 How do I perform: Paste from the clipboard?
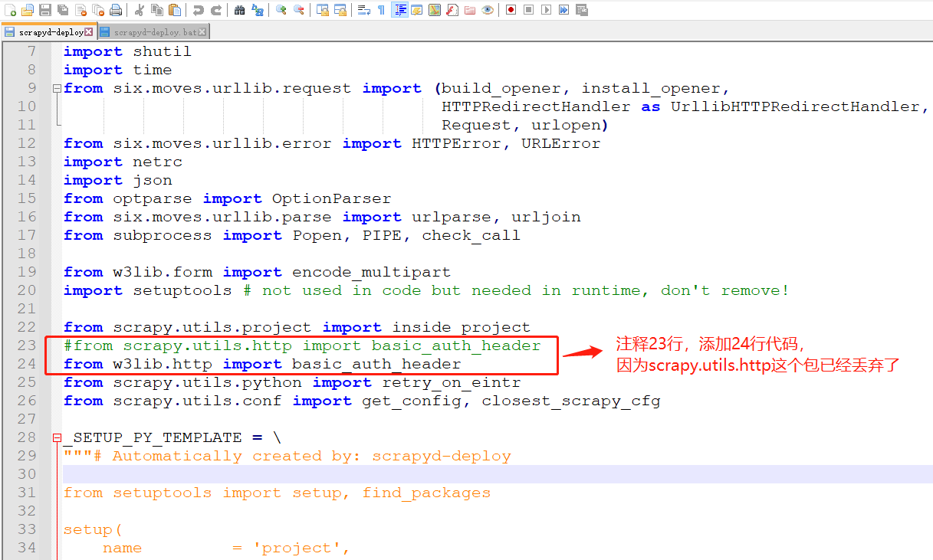coord(174,11)
